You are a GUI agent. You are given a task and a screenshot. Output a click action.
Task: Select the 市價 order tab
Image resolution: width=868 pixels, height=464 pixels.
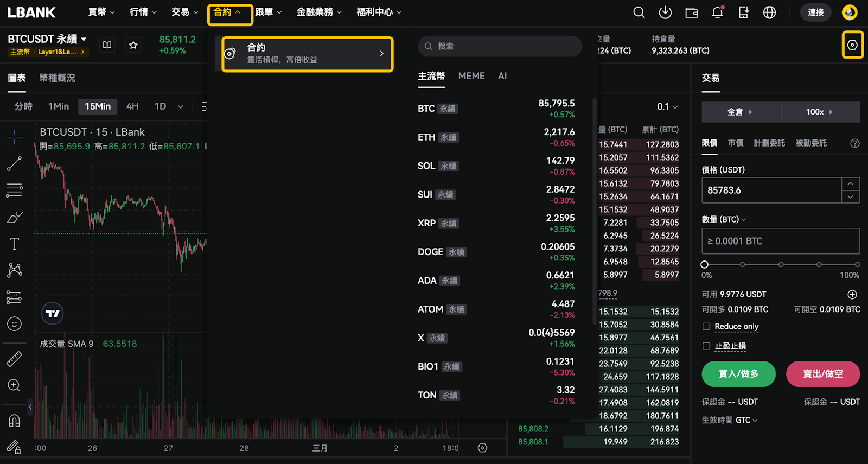(x=736, y=143)
